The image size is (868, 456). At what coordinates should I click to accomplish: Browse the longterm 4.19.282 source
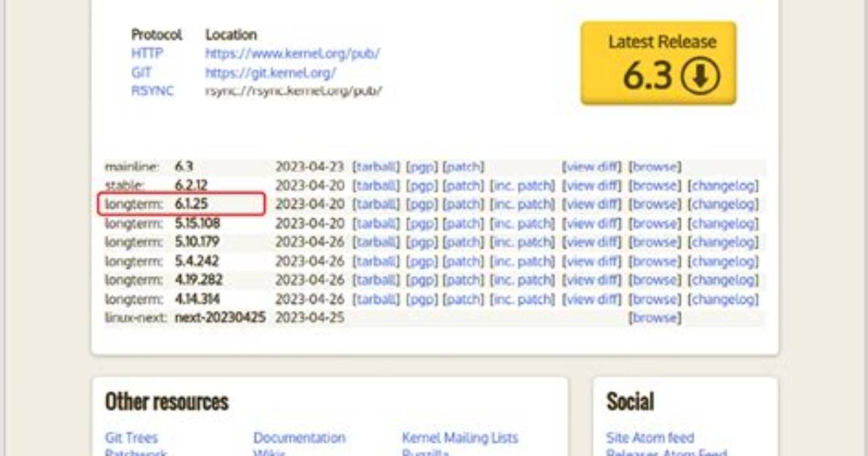pos(655,280)
